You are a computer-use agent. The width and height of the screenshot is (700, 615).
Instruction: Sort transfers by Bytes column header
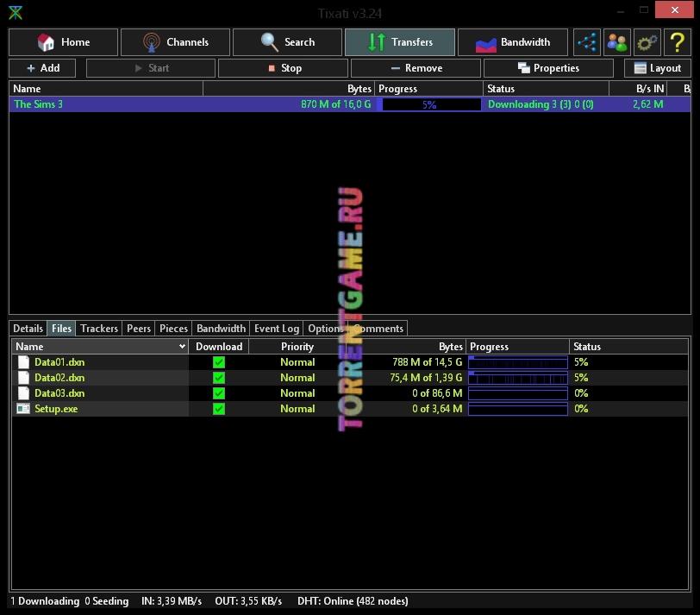point(289,89)
